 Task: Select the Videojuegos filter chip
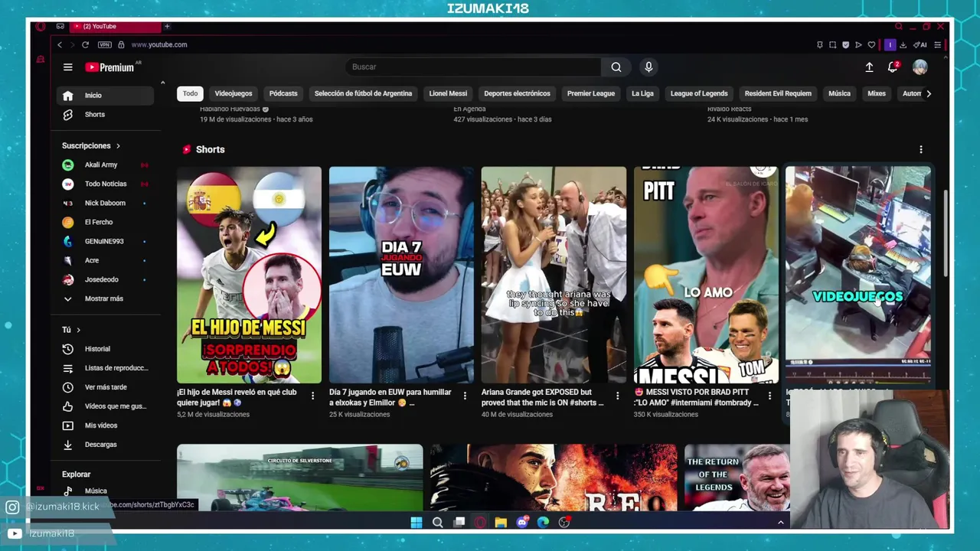point(234,93)
